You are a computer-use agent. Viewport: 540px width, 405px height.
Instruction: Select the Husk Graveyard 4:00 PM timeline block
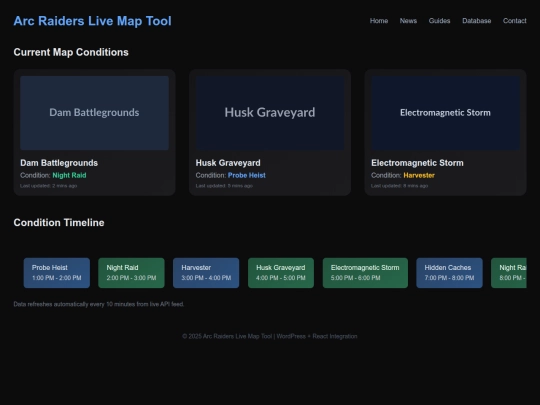click(x=281, y=273)
